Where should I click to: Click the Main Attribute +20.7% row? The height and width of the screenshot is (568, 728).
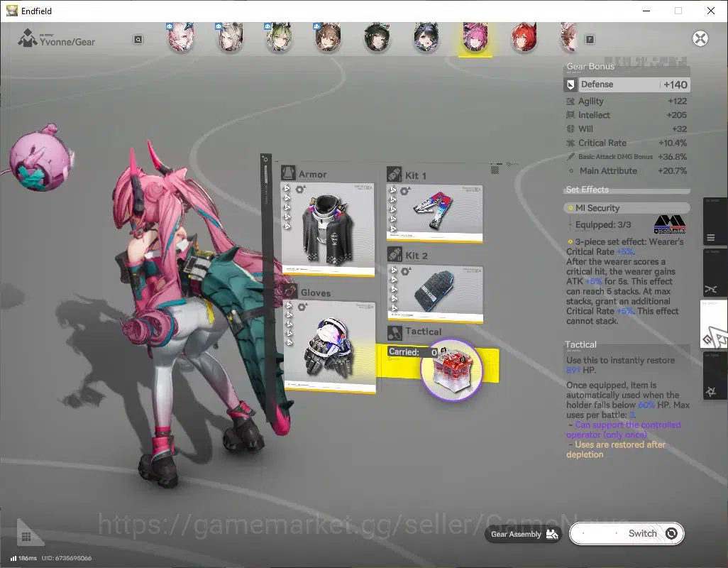[x=627, y=171]
